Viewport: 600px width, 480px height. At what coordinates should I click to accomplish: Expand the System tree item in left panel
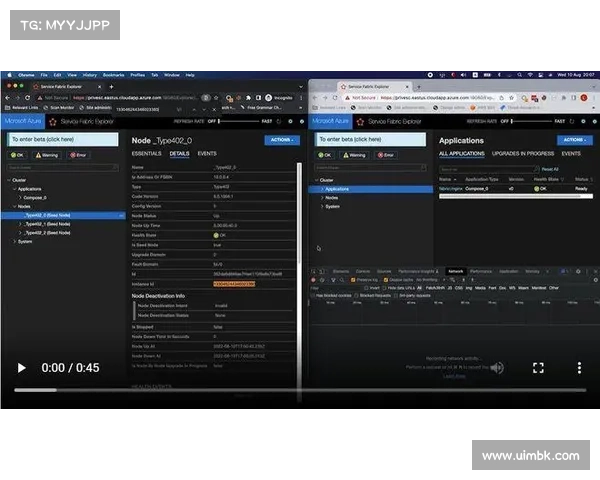point(13,241)
